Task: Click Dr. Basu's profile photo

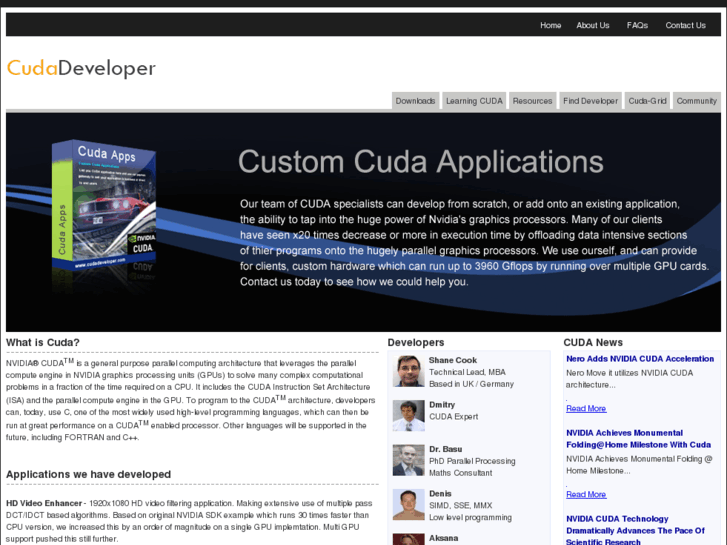Action: [408, 460]
